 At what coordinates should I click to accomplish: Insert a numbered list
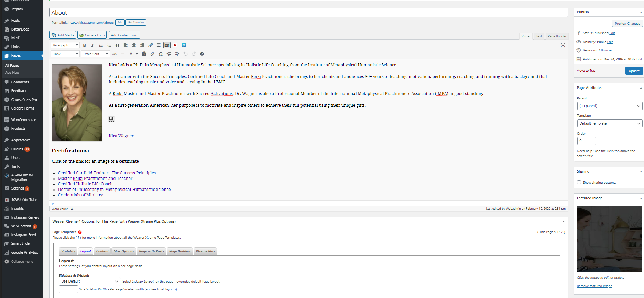(109, 45)
